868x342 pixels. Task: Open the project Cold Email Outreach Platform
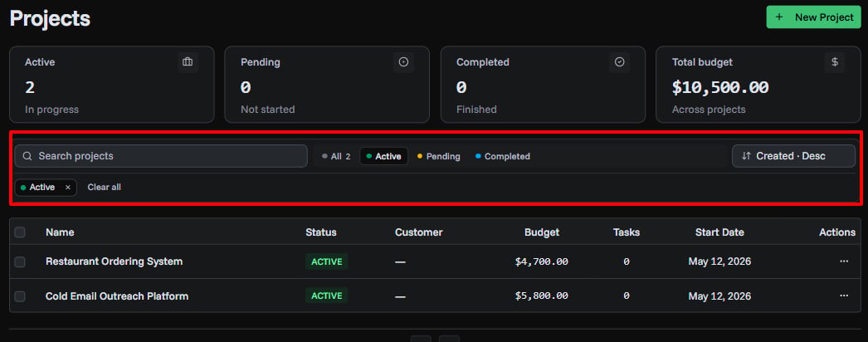tap(117, 296)
